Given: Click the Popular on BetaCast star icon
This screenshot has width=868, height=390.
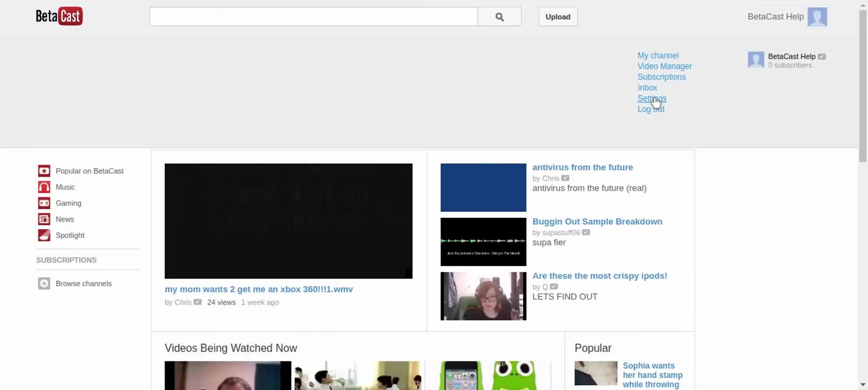Looking at the screenshot, I should click(44, 171).
